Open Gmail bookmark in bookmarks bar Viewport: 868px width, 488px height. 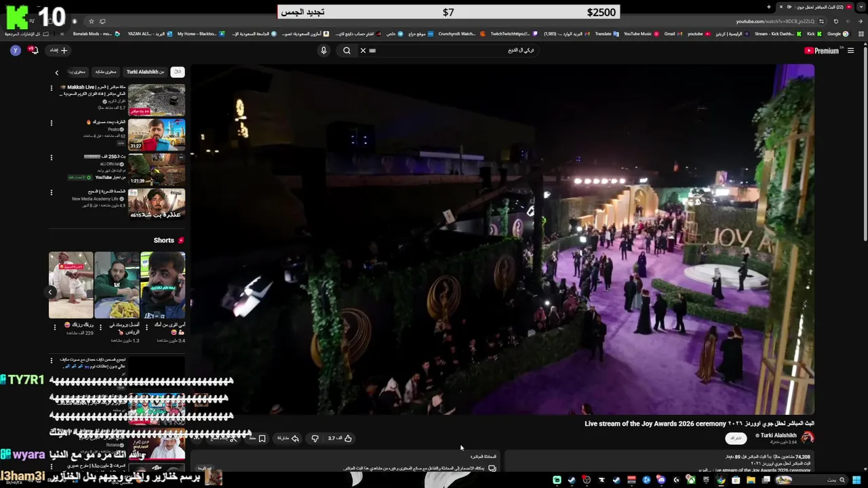coord(673,34)
